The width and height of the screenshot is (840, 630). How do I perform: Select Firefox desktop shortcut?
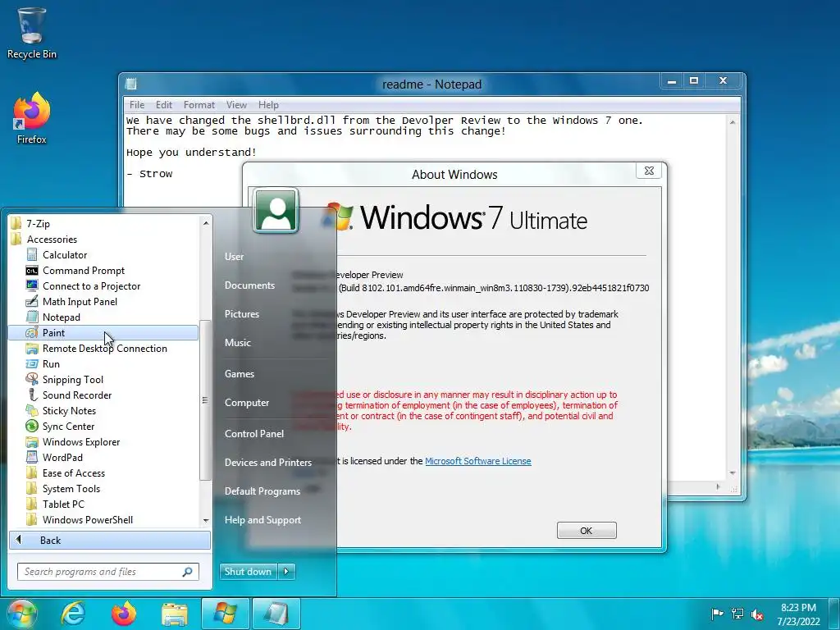[x=32, y=118]
